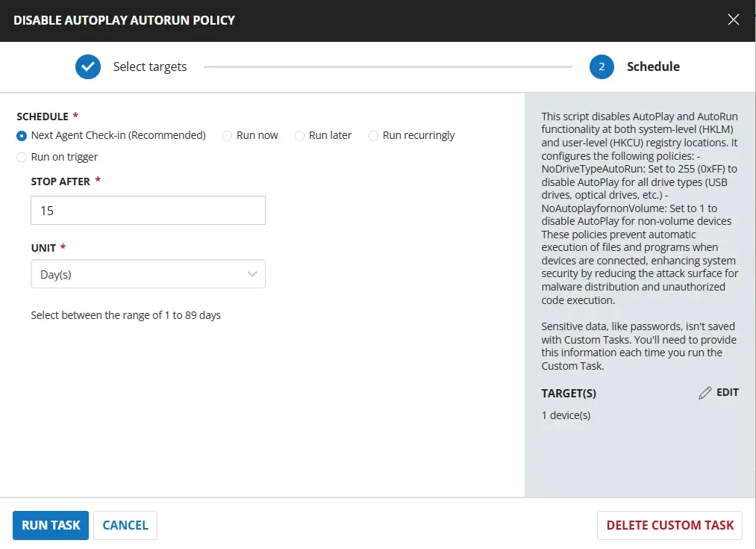Open the Unit Day(s) dropdown
Screen dimensions: 756x549
point(148,274)
